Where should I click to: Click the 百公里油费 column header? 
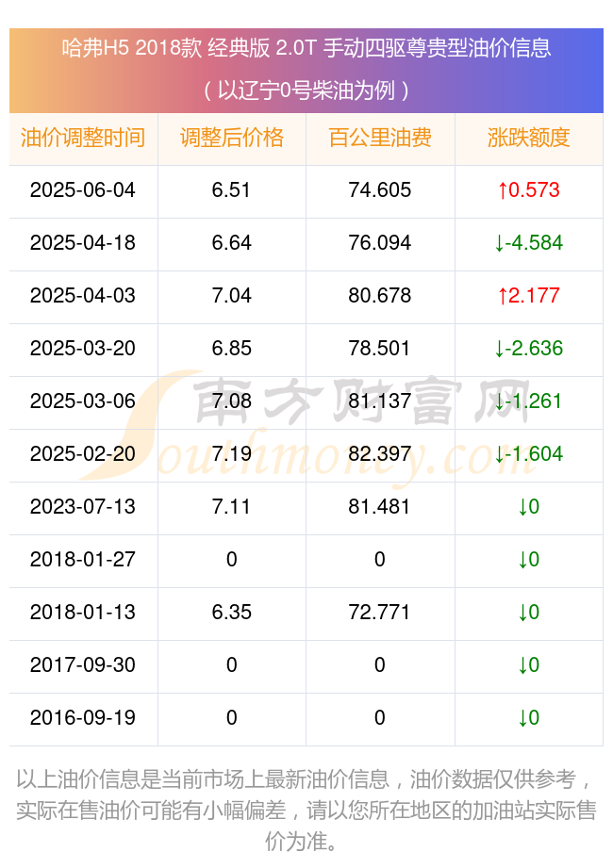coord(380,139)
